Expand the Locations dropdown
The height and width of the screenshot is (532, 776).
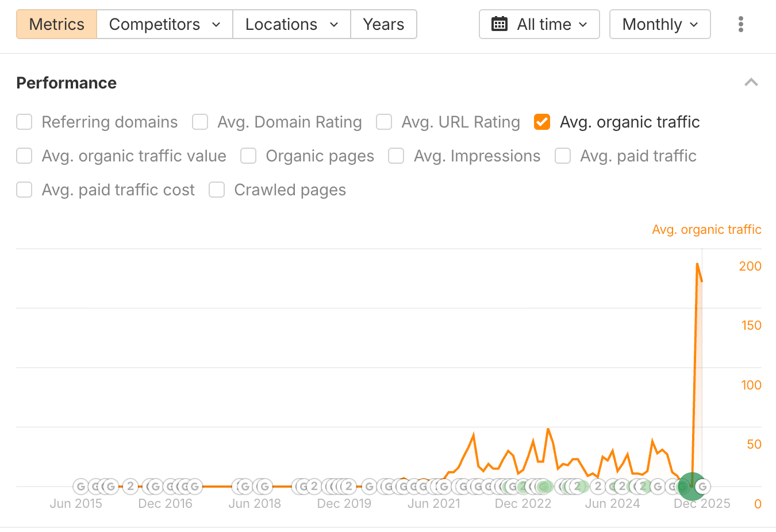tap(291, 24)
